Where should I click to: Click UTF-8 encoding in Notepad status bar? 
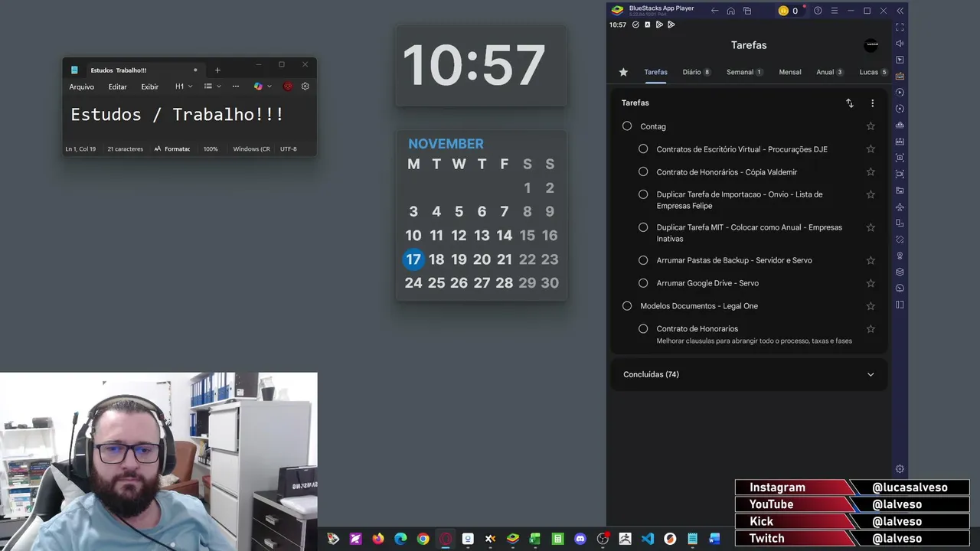point(289,149)
